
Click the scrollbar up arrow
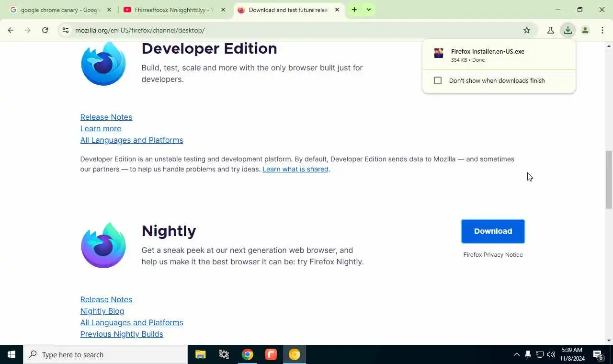[609, 46]
